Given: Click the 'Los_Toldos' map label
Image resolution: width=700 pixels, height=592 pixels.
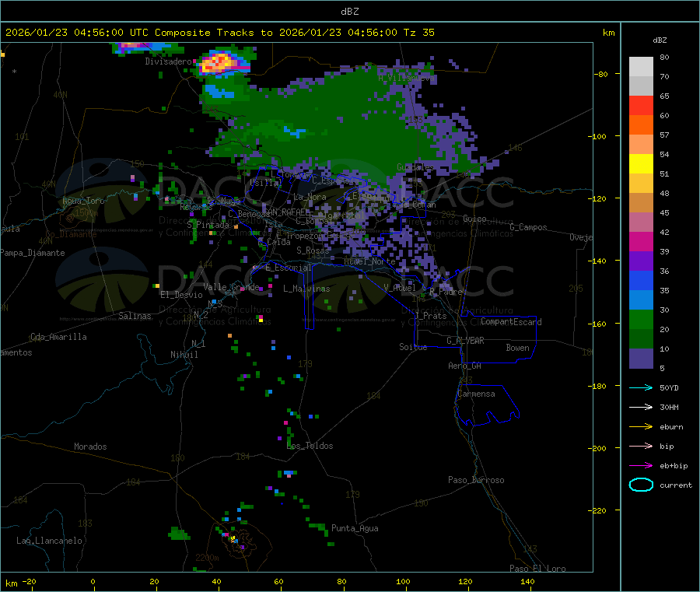Looking at the screenshot, I should (x=310, y=446).
